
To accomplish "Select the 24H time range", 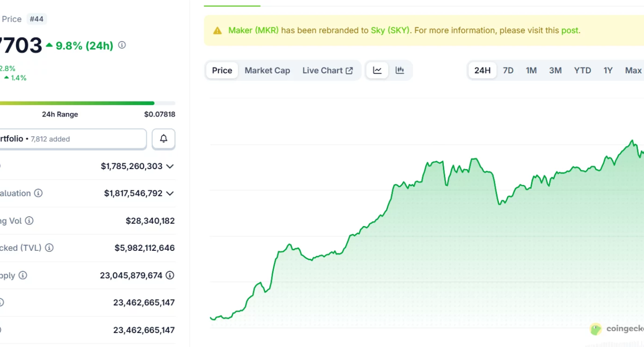I will 482,70.
